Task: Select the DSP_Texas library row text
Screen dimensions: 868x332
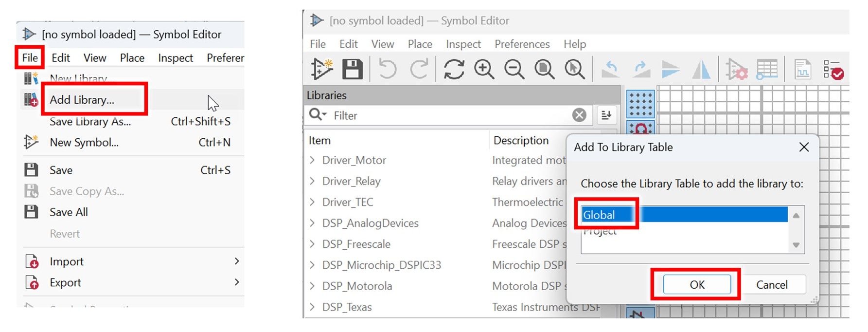Action: pyautogui.click(x=347, y=307)
